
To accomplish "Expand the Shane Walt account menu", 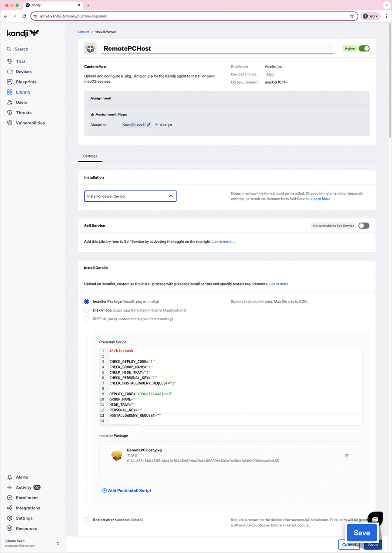I will [x=58, y=543].
